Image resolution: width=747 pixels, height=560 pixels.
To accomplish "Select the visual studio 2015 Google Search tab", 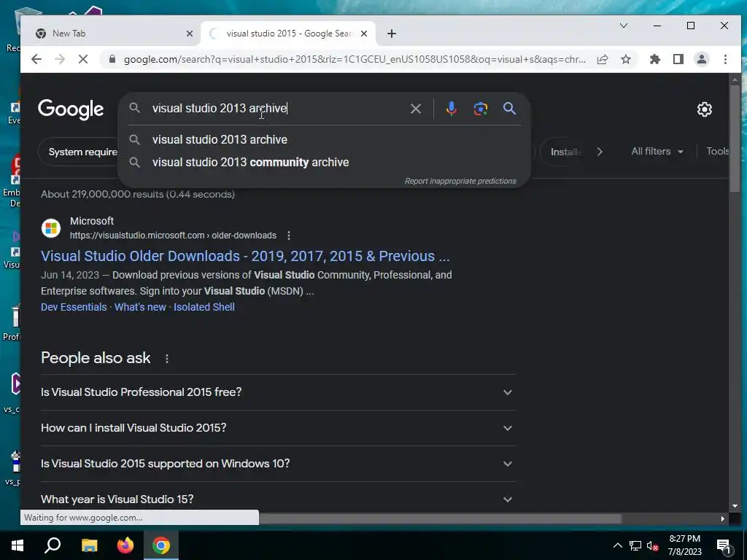I will [288, 34].
